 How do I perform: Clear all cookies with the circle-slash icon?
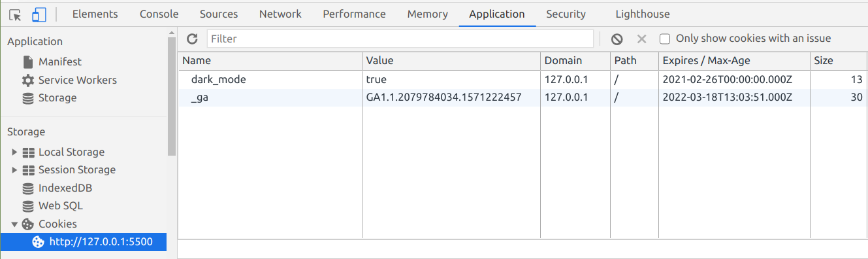point(617,39)
